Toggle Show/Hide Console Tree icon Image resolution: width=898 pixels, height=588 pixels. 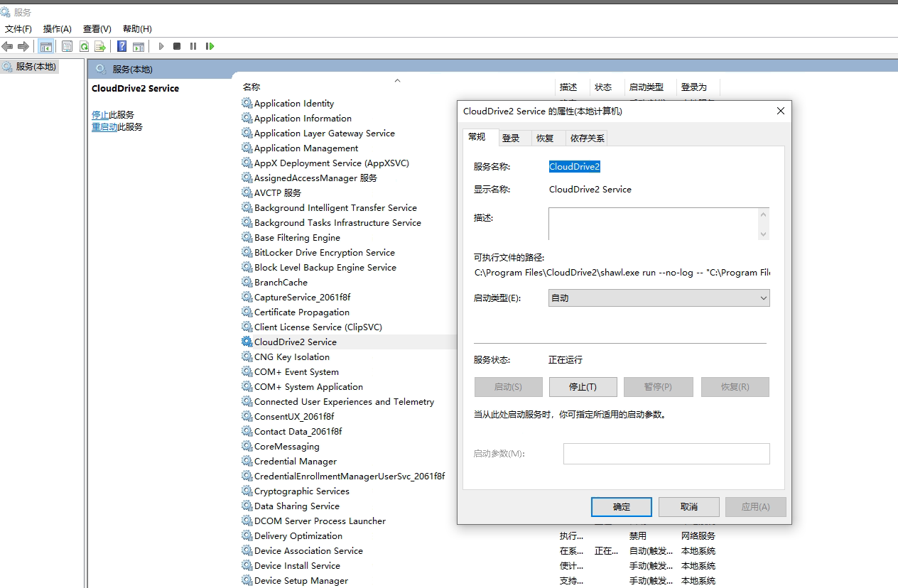(x=46, y=46)
